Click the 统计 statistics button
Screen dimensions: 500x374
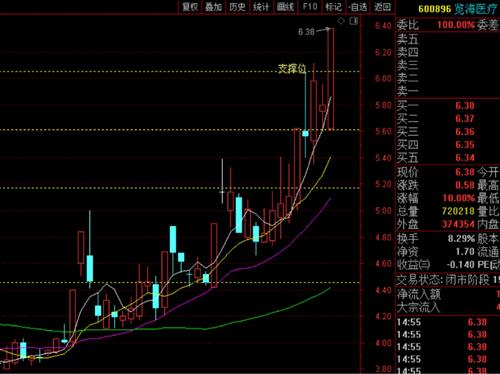tap(261, 7)
